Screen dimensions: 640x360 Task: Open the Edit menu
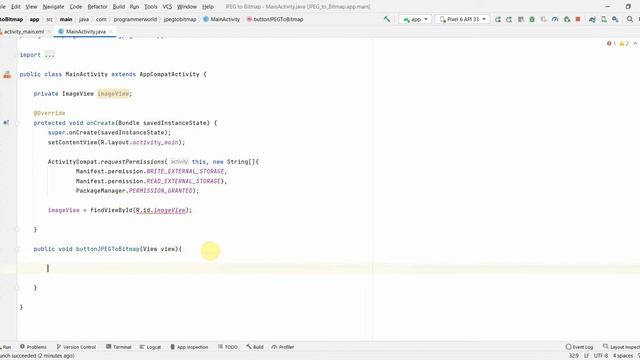(16, 7)
